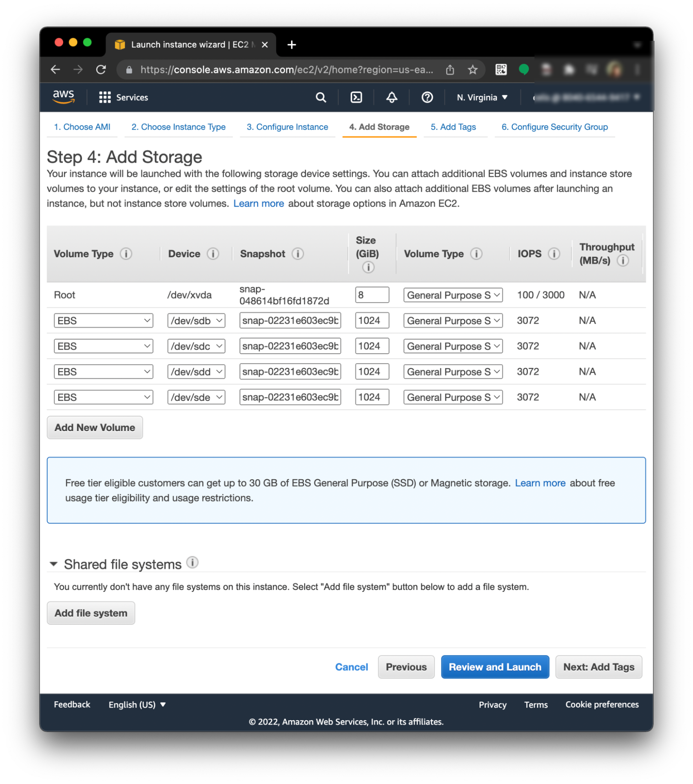Open Learn more link about storage options
Image resolution: width=693 pixels, height=784 pixels.
(x=258, y=204)
